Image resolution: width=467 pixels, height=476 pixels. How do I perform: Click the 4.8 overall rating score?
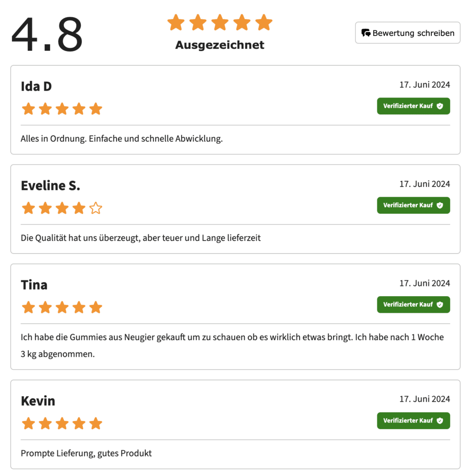47,34
